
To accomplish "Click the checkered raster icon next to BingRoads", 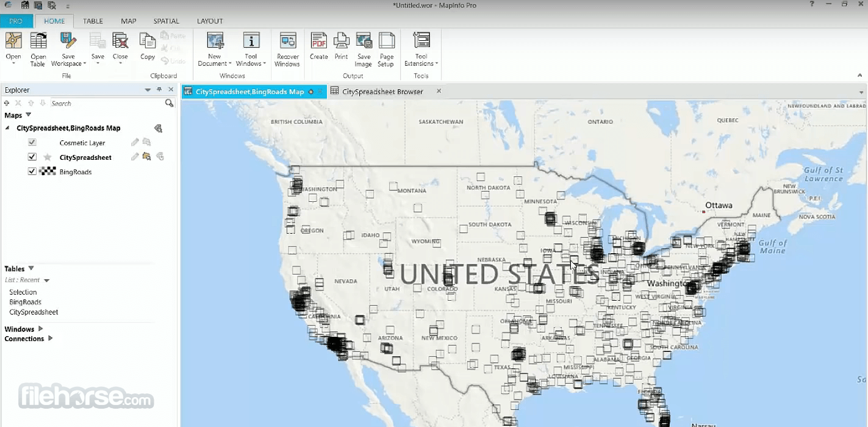I will click(x=48, y=171).
